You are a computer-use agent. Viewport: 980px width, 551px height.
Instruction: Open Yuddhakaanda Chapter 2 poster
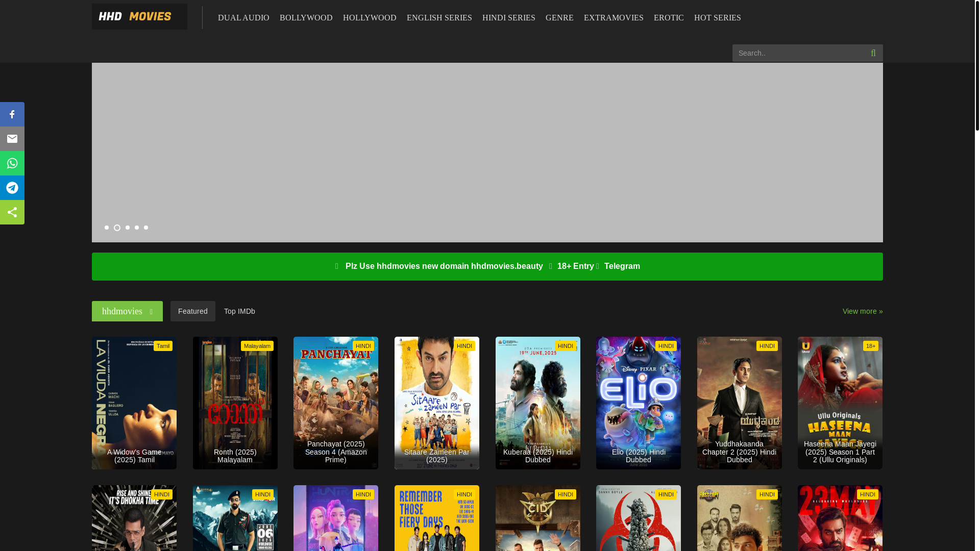click(740, 403)
